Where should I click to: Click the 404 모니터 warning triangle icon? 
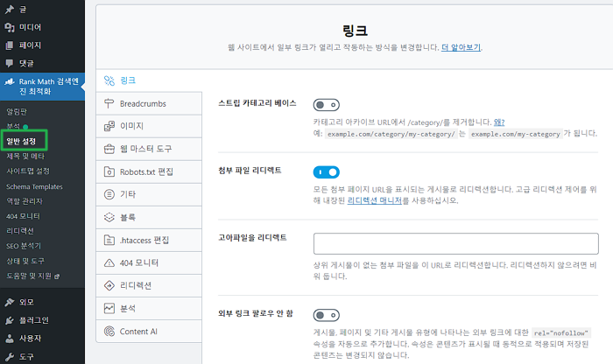coord(109,262)
